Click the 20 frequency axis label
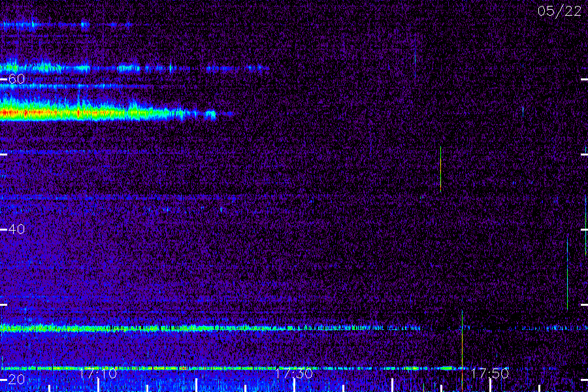Viewport: 588px width, 392px height. coord(16,379)
